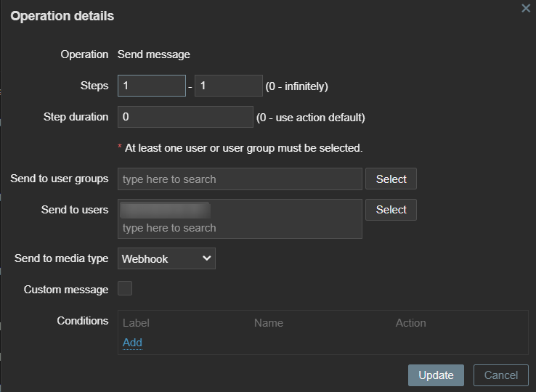Image resolution: width=536 pixels, height=392 pixels.
Task: Add a new condition via Add link
Action: pyautogui.click(x=132, y=343)
